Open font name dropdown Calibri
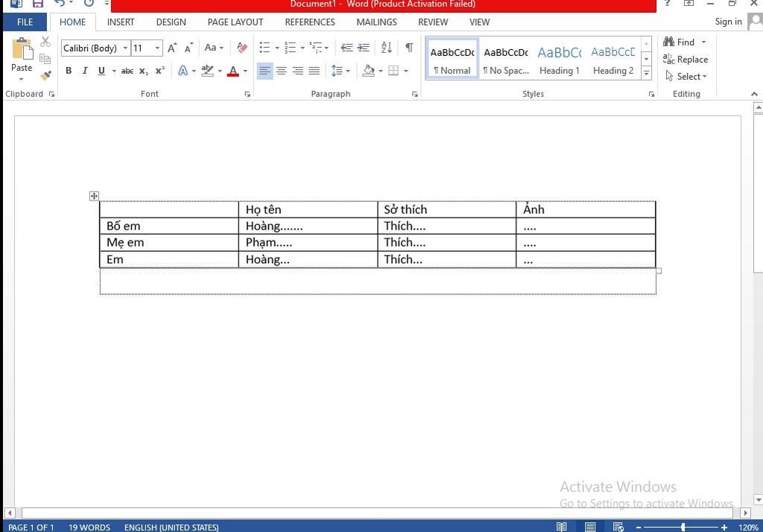The image size is (763, 532). [125, 48]
